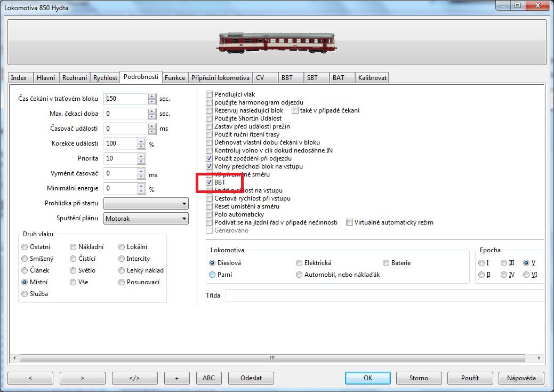This screenshot has height=392, width=554.
Task: Switch to the Funkce tab
Action: point(175,78)
